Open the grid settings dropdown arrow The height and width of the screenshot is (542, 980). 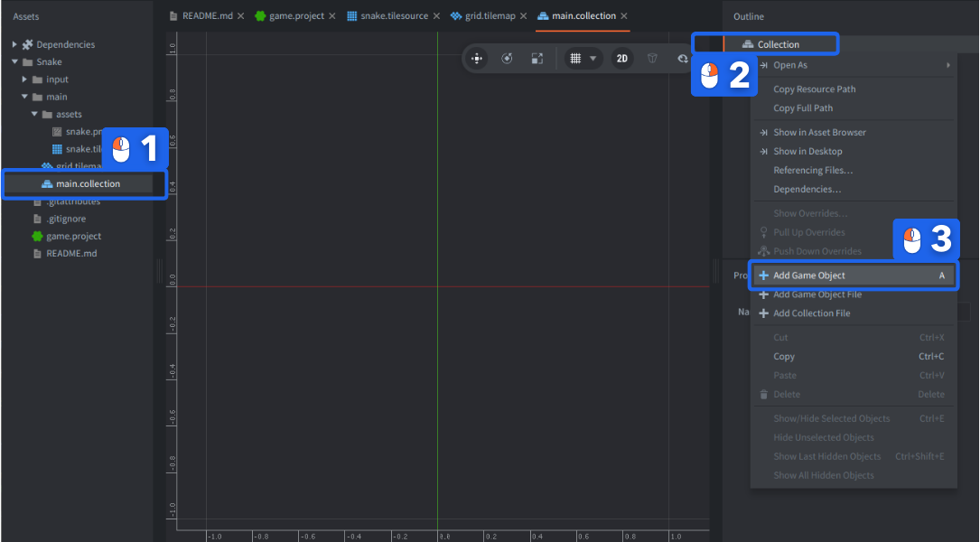[593, 59]
